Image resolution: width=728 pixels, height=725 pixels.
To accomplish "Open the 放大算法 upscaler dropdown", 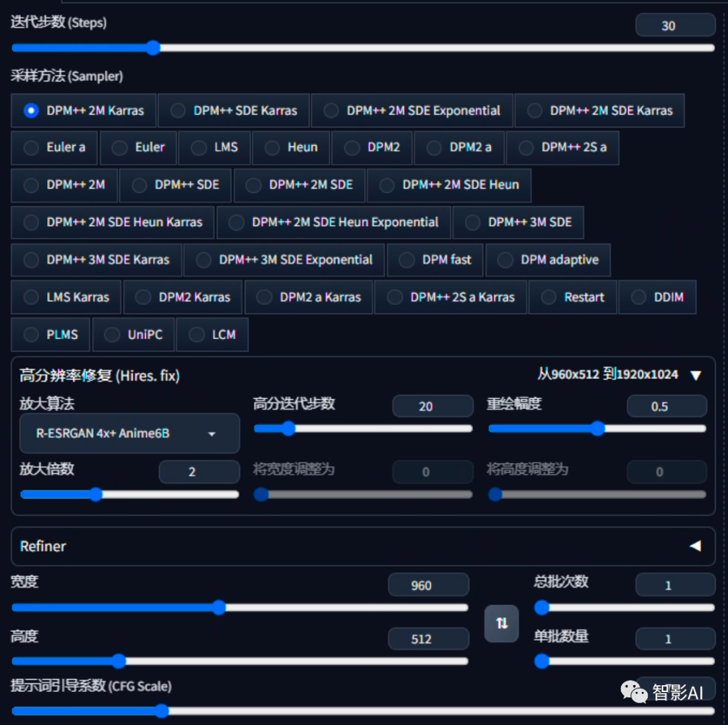I will pos(129,433).
